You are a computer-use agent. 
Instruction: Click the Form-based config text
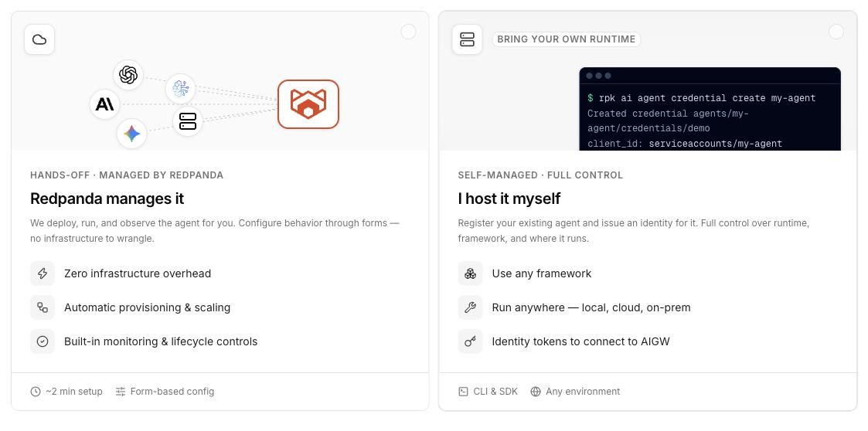[172, 392]
